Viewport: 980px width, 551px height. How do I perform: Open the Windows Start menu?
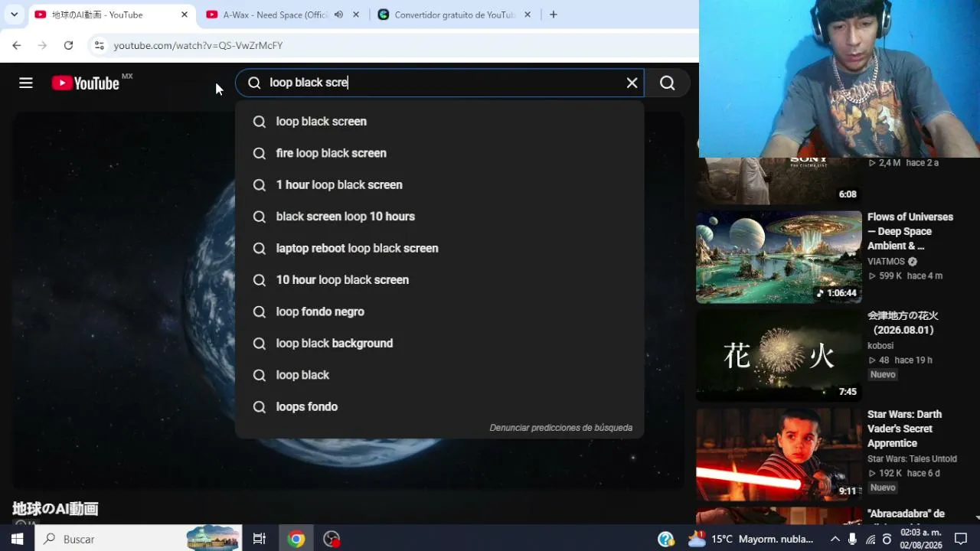(x=17, y=539)
